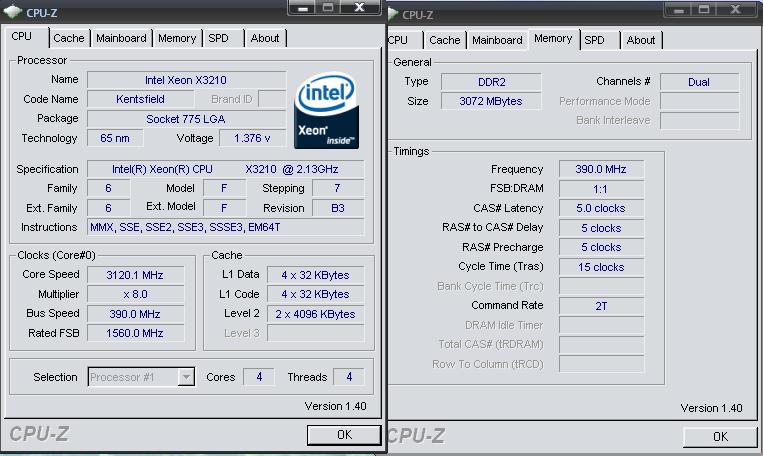Screen dimensions: 763x456
Task: Open Mainboard tab in right CPU-Z window
Action: pyautogui.click(x=497, y=40)
